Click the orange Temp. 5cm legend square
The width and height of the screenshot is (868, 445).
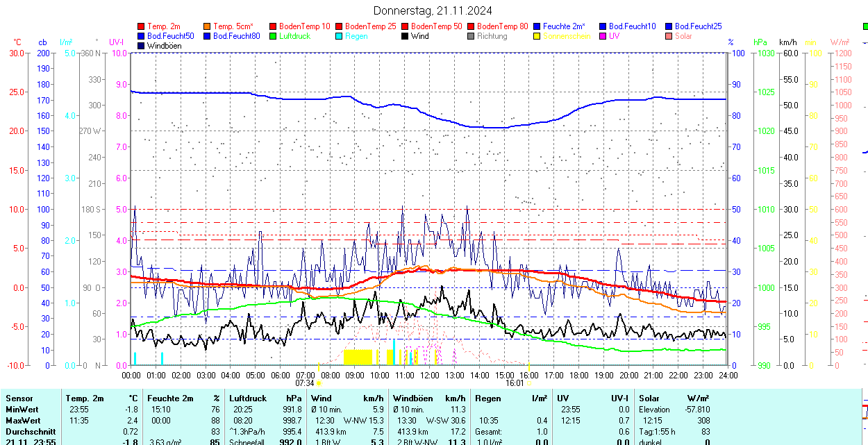tap(208, 26)
